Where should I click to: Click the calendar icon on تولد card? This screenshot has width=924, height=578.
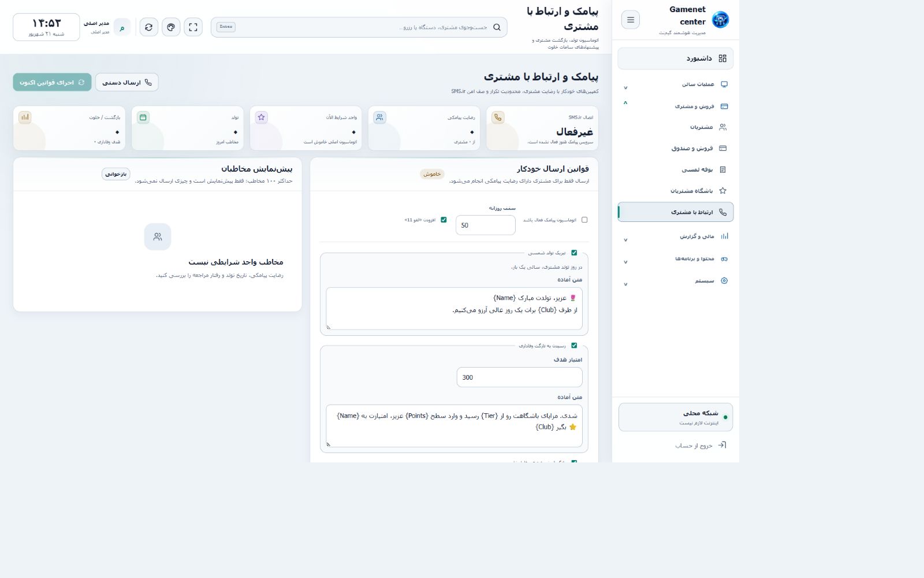(x=143, y=117)
